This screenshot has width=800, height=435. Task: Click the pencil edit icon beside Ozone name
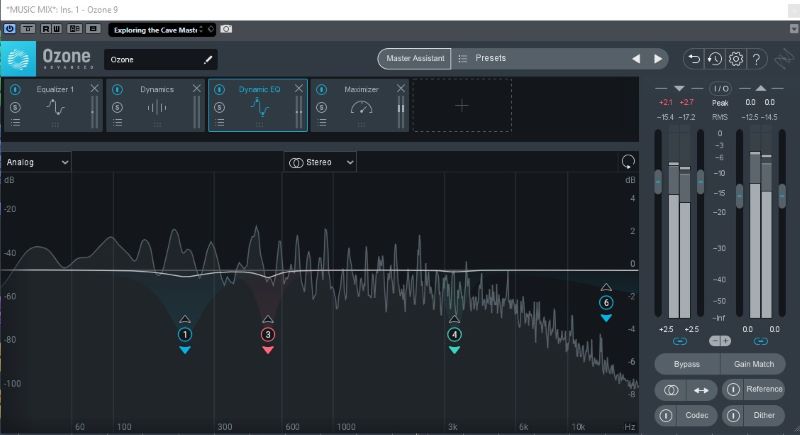click(208, 60)
